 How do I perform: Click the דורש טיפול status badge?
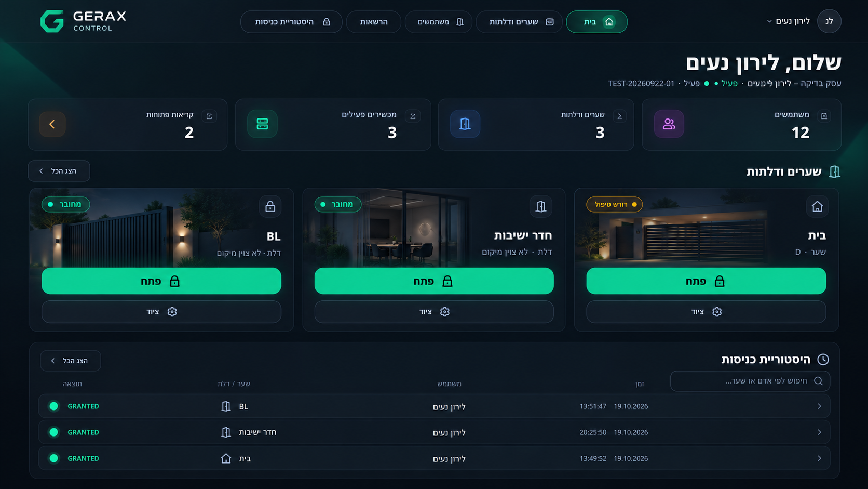[615, 204]
